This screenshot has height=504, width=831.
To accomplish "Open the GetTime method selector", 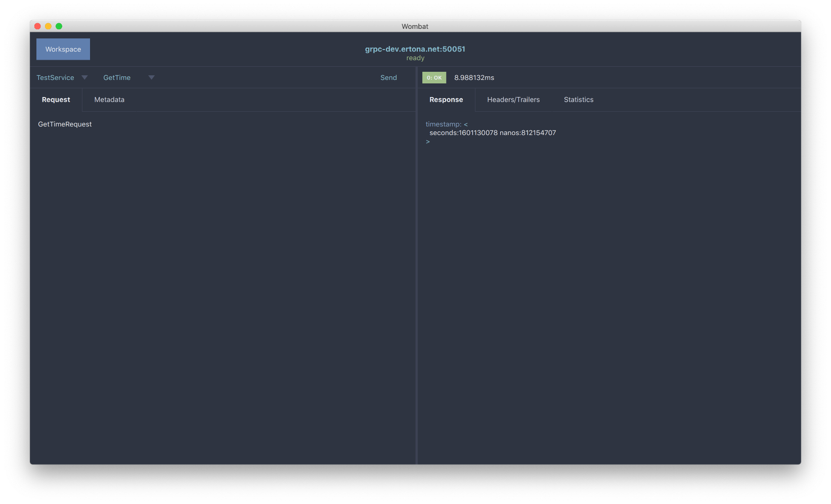I will tap(117, 77).
